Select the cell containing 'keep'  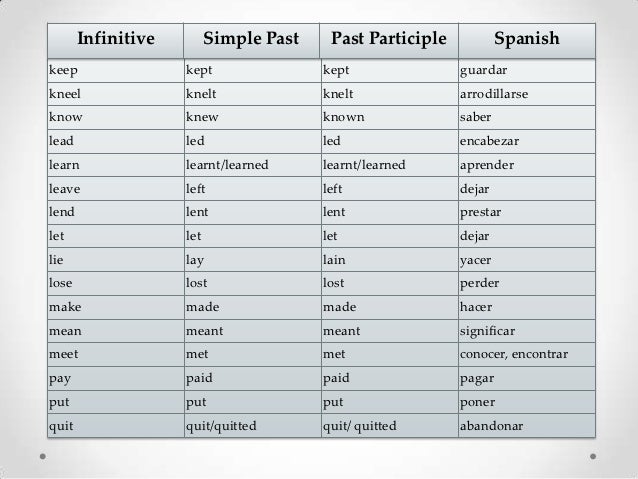[x=116, y=71]
